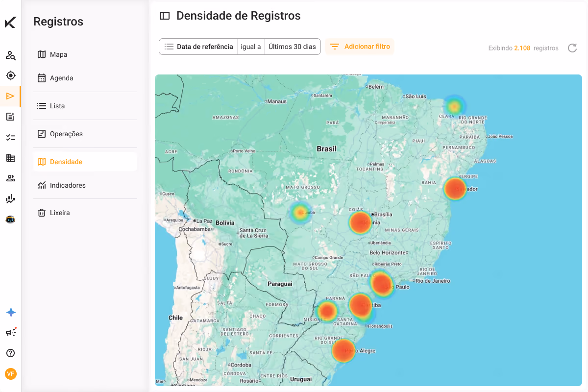The width and height of the screenshot is (588, 392).
Task: Select the Densidade menu item
Action: pyautogui.click(x=85, y=162)
